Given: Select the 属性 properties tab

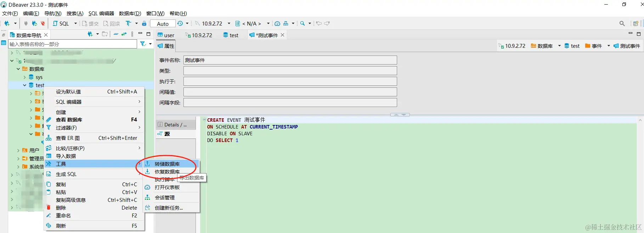Looking at the screenshot, I should (x=166, y=46).
